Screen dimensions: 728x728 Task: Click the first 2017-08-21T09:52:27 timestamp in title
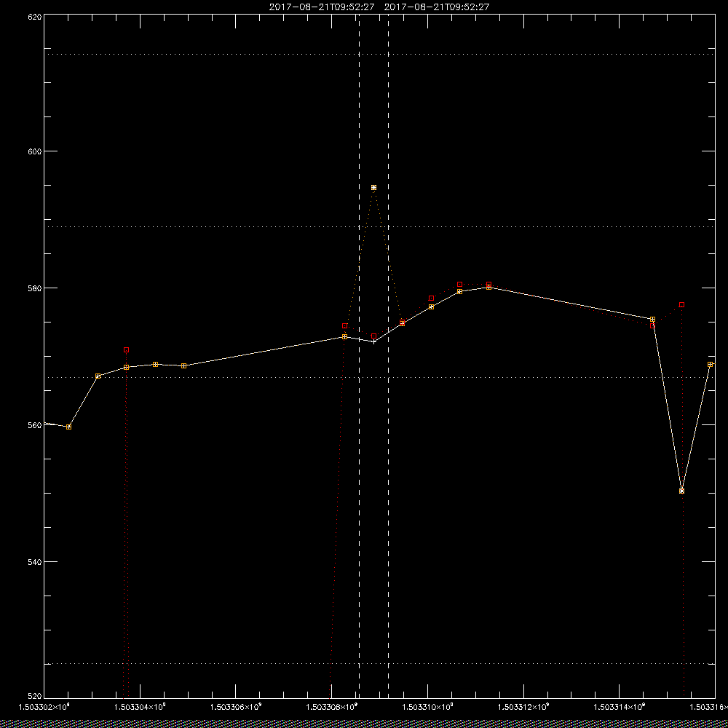coord(322,7)
